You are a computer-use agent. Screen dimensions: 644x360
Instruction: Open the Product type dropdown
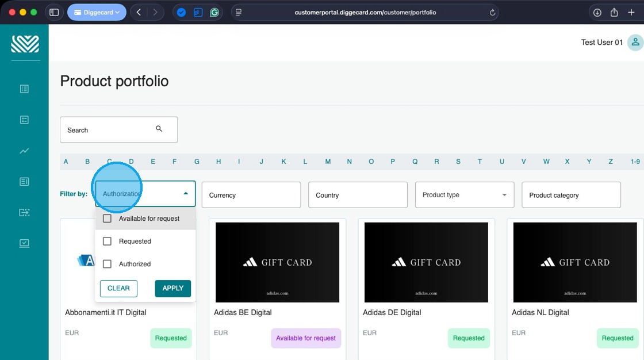coord(465,195)
